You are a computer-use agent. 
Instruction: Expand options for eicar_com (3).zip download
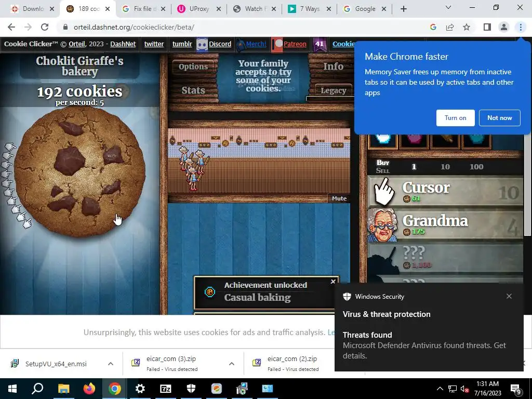(231, 364)
